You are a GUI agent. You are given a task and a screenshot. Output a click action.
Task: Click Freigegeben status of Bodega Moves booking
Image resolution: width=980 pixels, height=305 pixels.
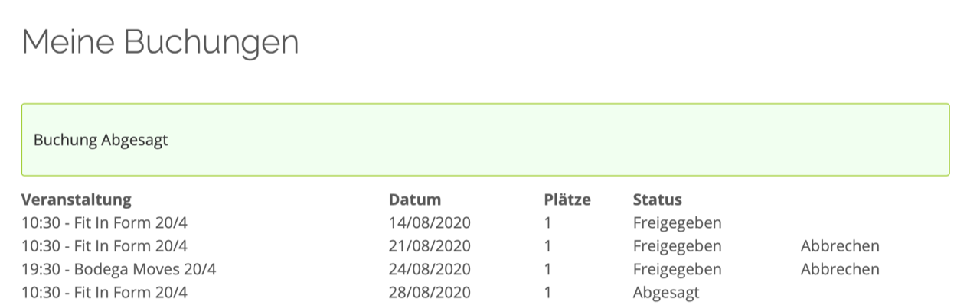tap(677, 269)
